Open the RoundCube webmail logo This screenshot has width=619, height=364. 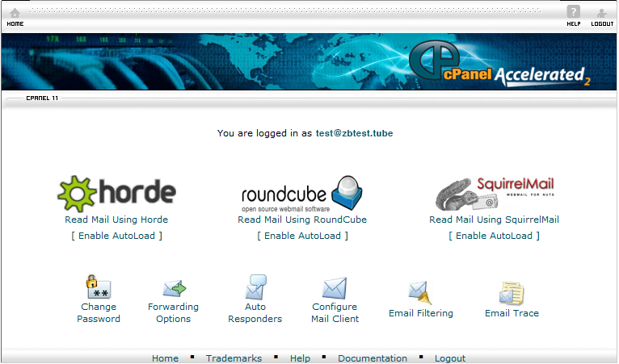pos(302,195)
